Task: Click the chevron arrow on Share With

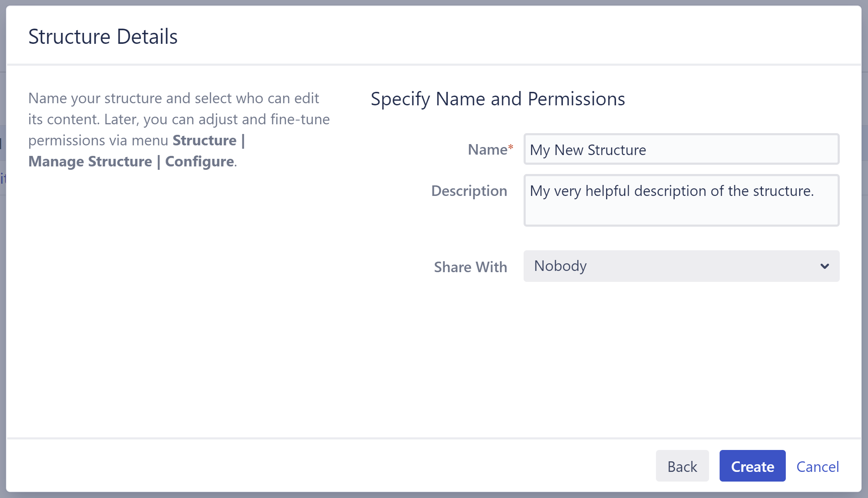Action: [x=825, y=266]
